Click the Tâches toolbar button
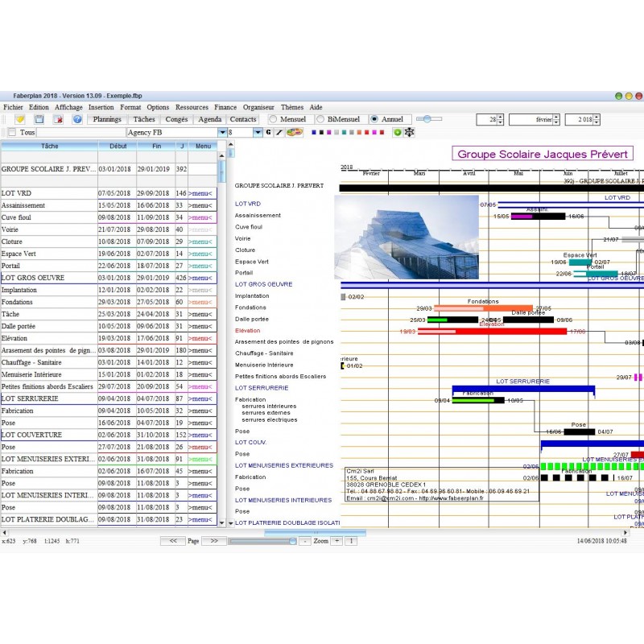The image size is (644, 644). point(144,119)
